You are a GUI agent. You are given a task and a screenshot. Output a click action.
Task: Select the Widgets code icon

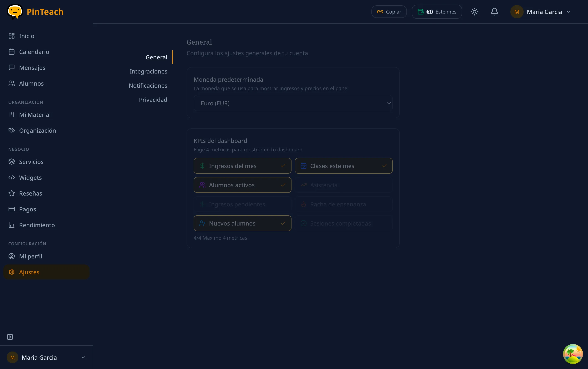coord(11,177)
